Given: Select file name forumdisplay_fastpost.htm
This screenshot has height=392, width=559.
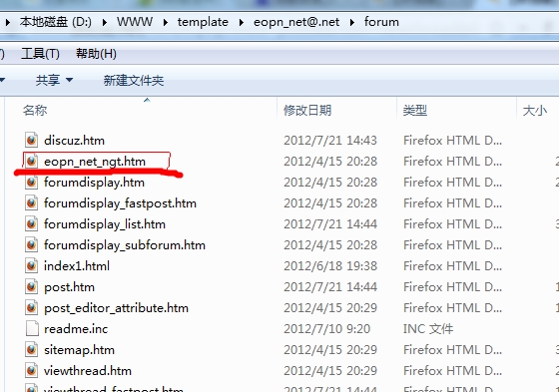Looking at the screenshot, I should [120, 203].
